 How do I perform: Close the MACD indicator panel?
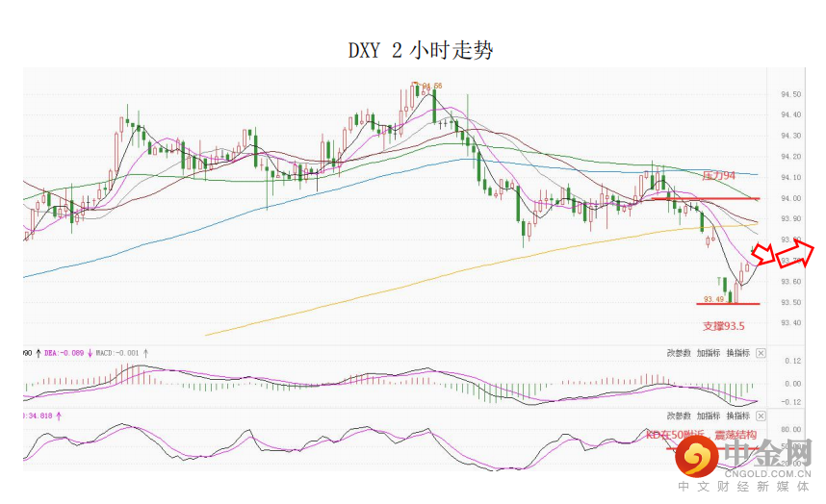pyautogui.click(x=761, y=353)
